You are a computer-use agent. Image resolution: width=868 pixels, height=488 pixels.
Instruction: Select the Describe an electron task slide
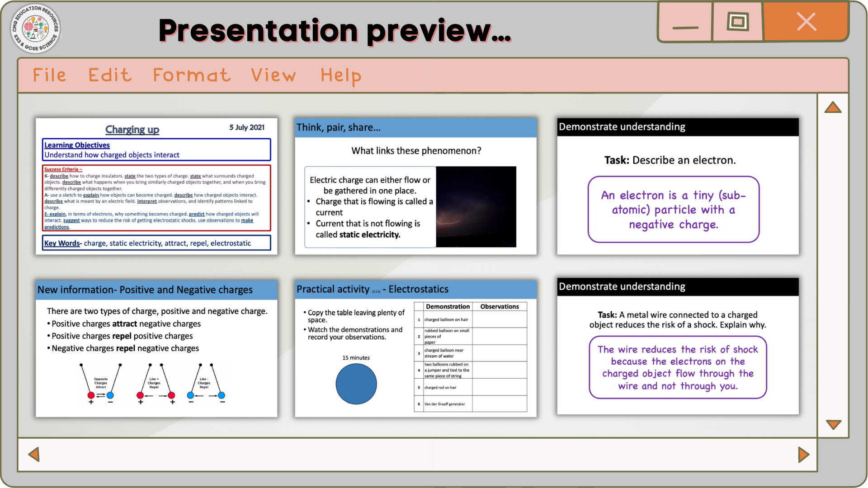[678, 186]
